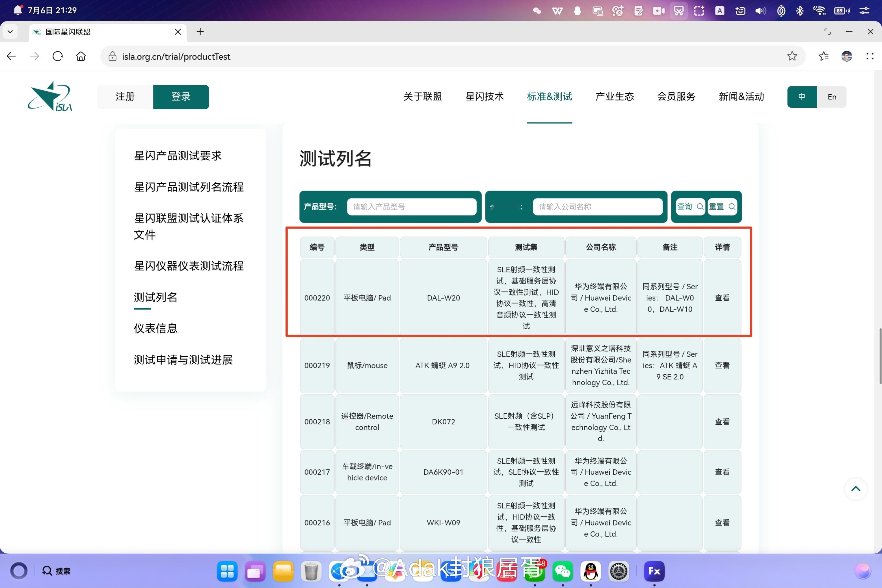Click the ISLA logo

point(50,96)
